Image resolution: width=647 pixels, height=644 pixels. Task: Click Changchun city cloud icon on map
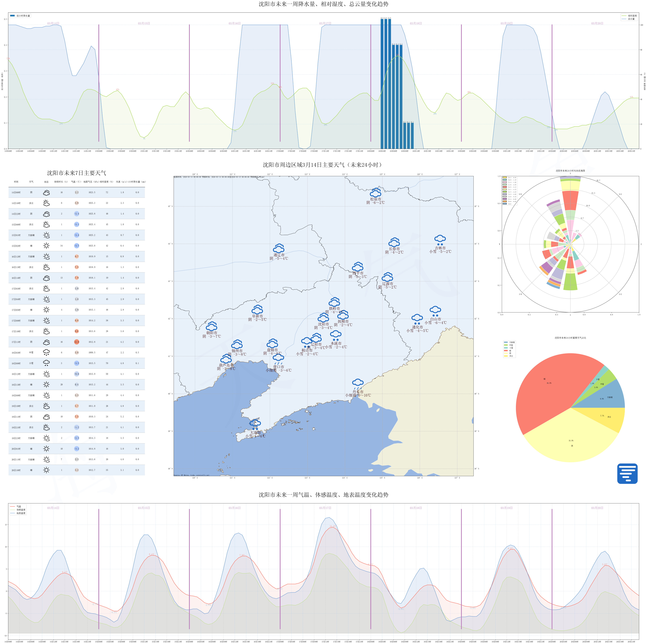point(394,242)
